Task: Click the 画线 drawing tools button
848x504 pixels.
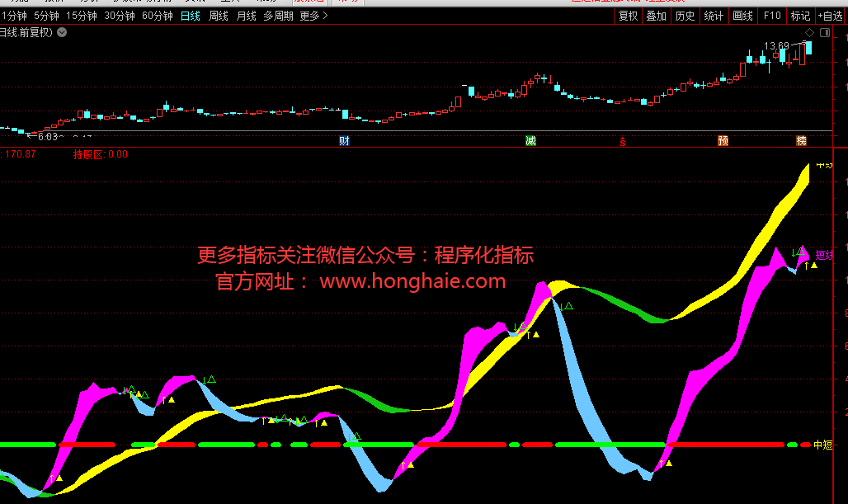Action: pos(742,16)
